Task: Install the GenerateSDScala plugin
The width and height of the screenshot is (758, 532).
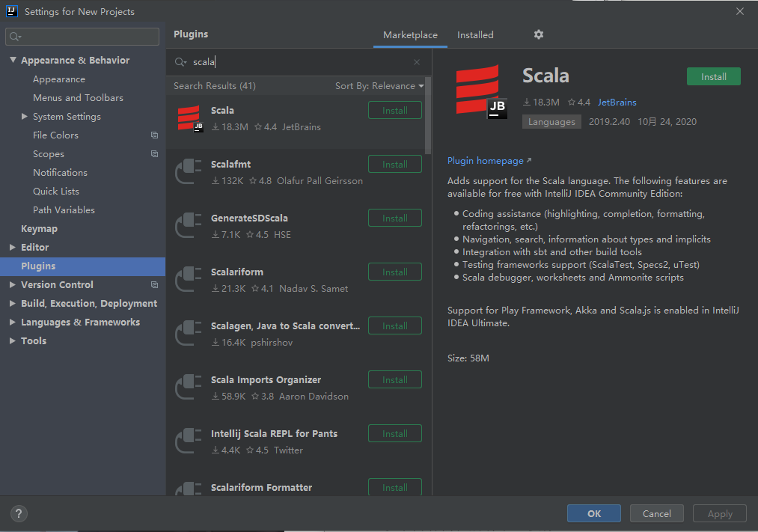Action: click(394, 218)
